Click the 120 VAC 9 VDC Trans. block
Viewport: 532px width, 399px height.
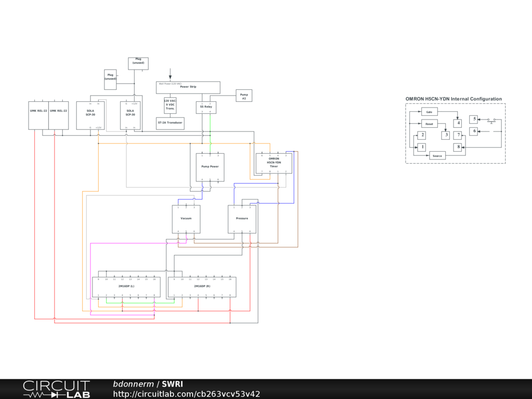tap(170, 105)
